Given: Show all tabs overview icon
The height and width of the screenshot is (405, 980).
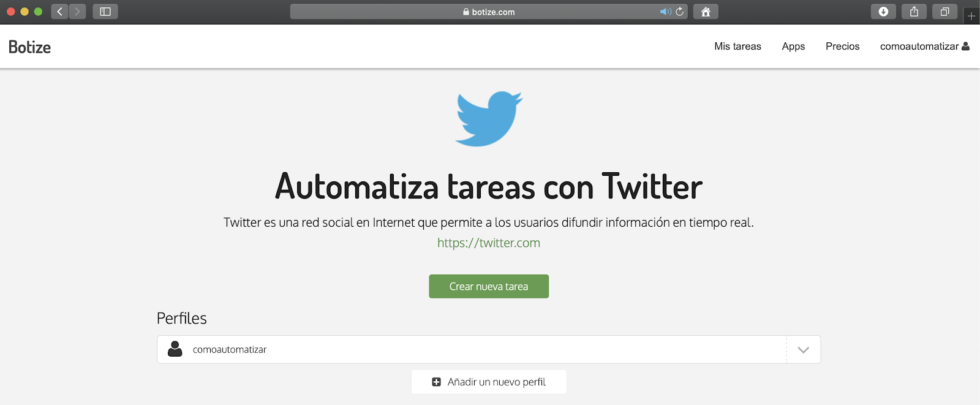Looking at the screenshot, I should (x=944, y=12).
